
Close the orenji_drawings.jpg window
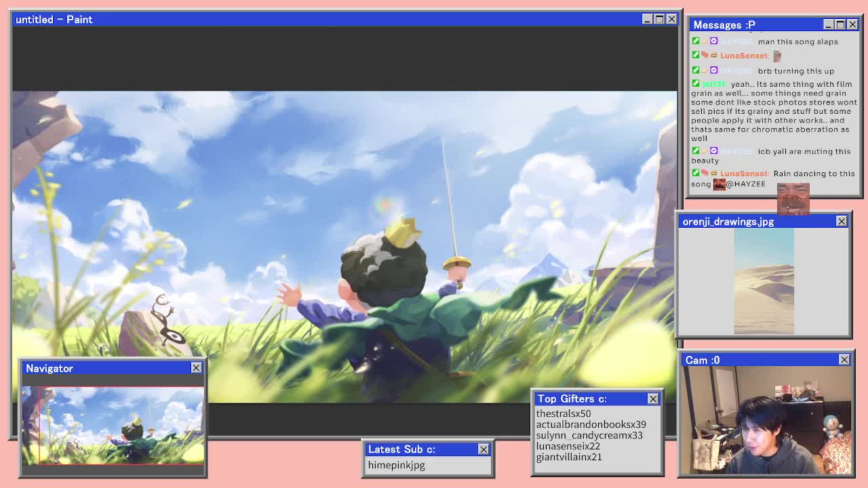point(842,221)
